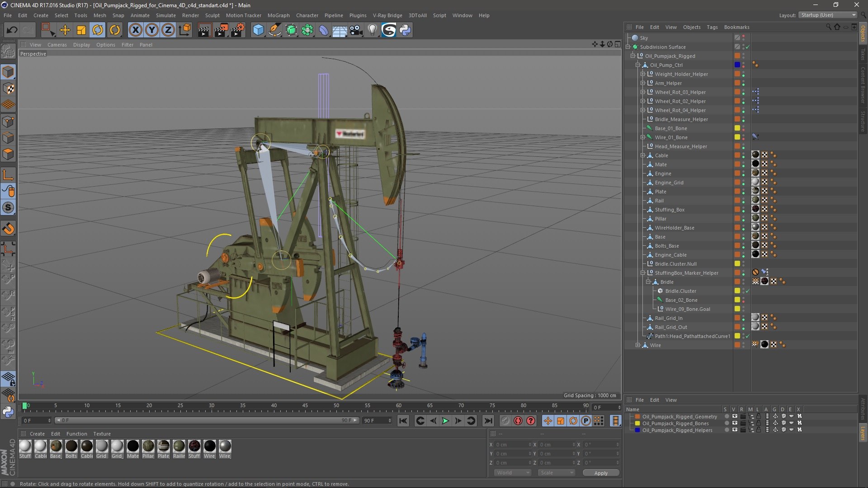
Task: Toggle record active objects button
Action: [505, 421]
